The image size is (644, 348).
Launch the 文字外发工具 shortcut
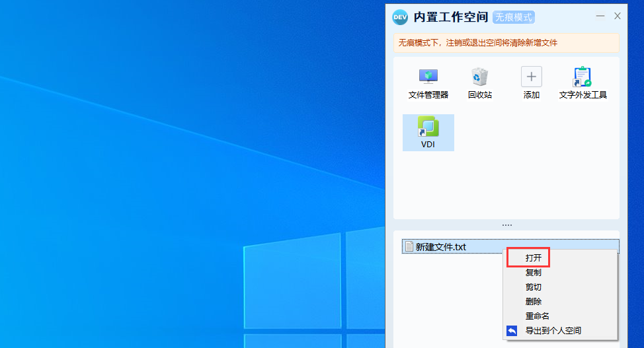[583, 83]
